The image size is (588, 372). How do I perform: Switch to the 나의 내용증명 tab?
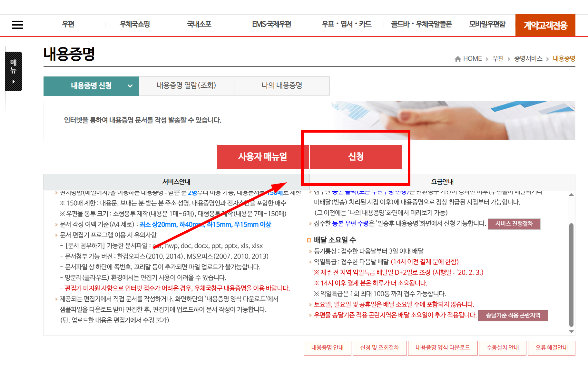(x=282, y=85)
